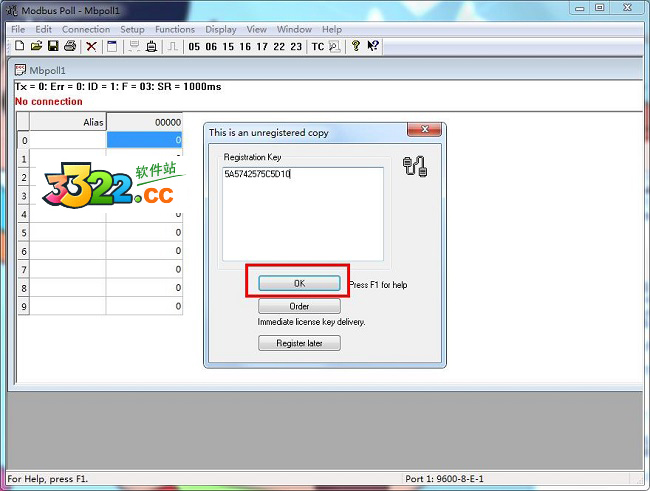Viewport: 650px width, 491px height.
Task: Select function 06 in toolbar
Action: coord(211,46)
